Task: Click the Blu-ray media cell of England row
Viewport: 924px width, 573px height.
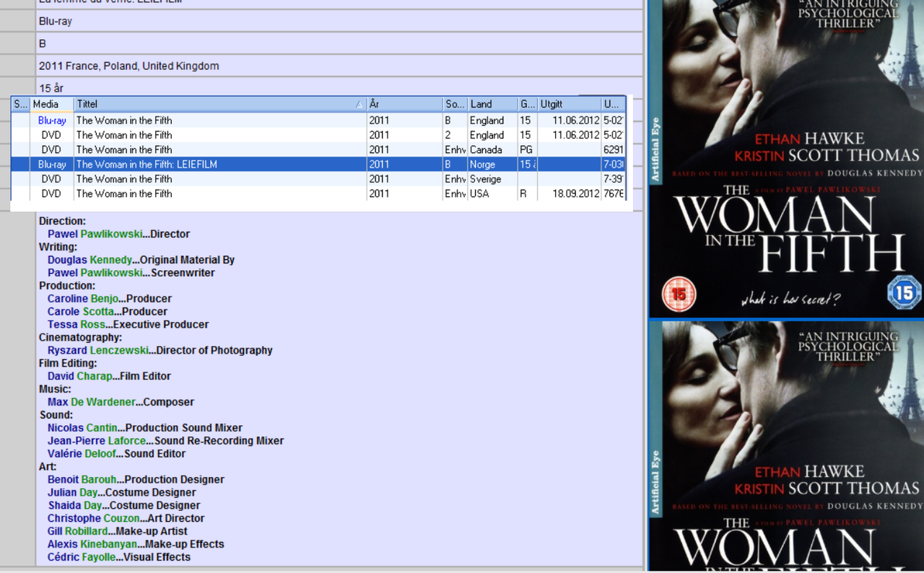Action: (x=52, y=121)
